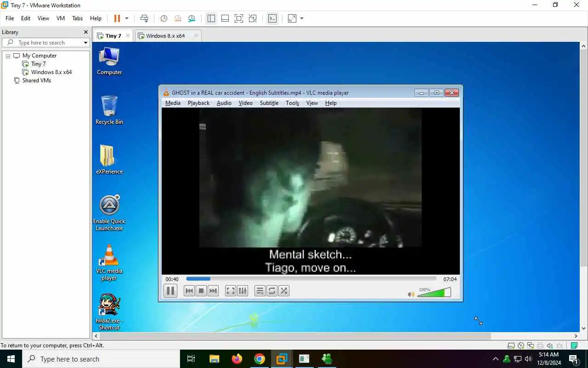Open the VLC Subtitle menu
This screenshot has height=368, width=588.
(269, 103)
